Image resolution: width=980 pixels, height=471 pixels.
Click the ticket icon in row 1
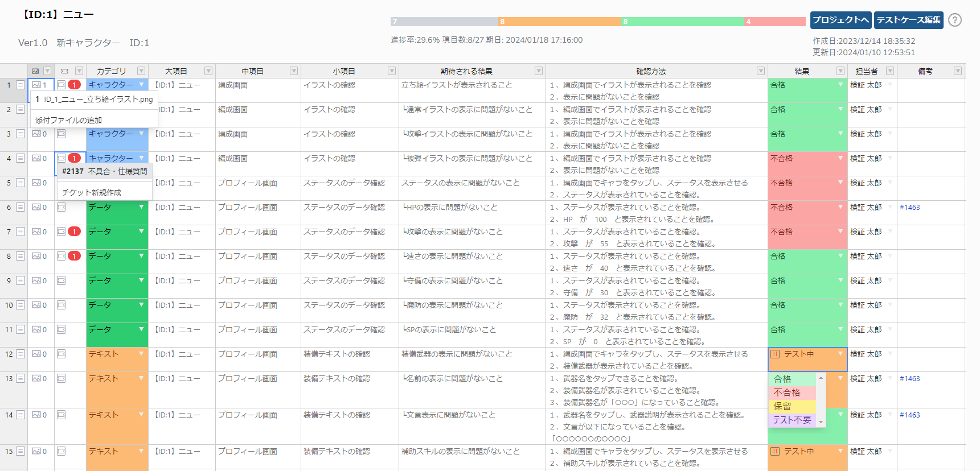[x=61, y=85]
